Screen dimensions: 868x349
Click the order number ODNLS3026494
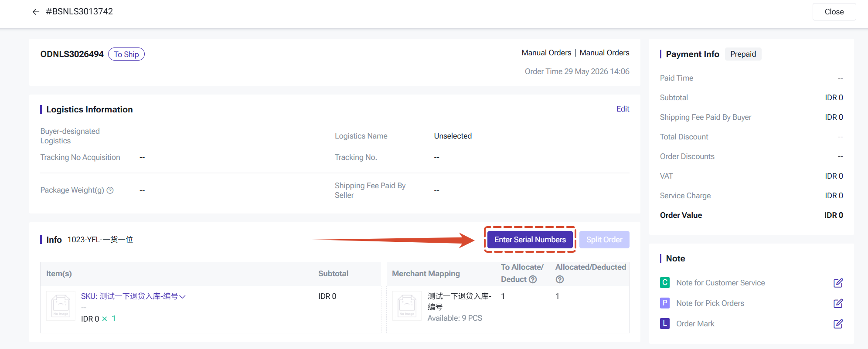pyautogui.click(x=72, y=54)
